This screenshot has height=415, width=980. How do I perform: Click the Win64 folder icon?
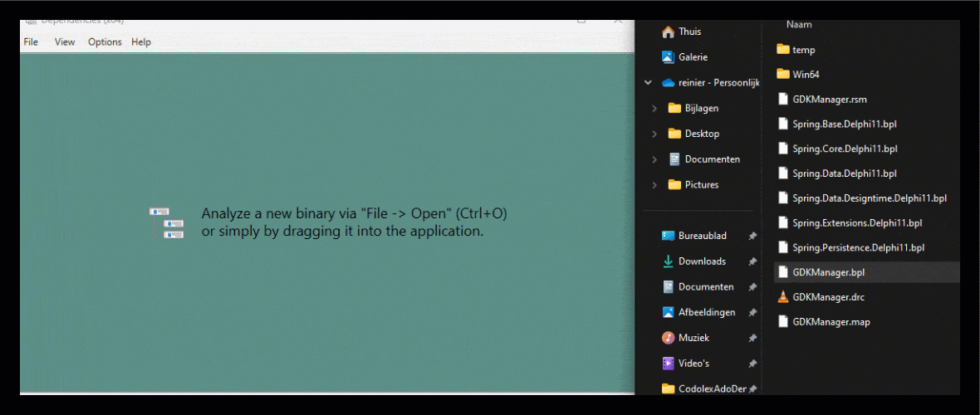[782, 74]
